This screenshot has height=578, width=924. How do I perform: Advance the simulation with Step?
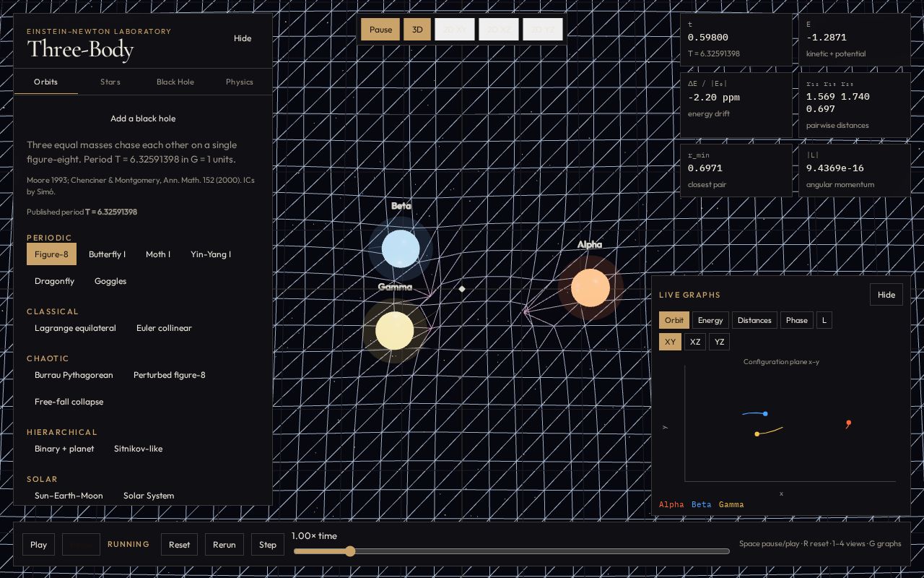(x=268, y=545)
